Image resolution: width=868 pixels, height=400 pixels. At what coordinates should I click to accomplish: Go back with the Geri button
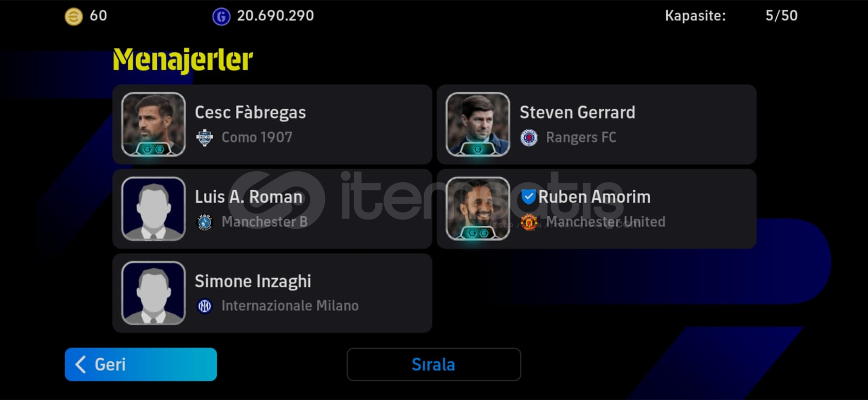click(x=141, y=364)
